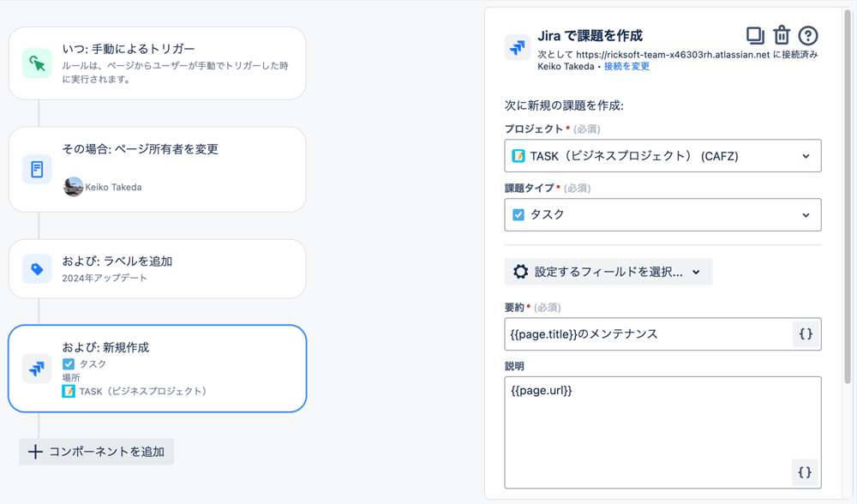Select the および: ラベルを追加 card
Screen dimensions: 857x504
(x=158, y=269)
